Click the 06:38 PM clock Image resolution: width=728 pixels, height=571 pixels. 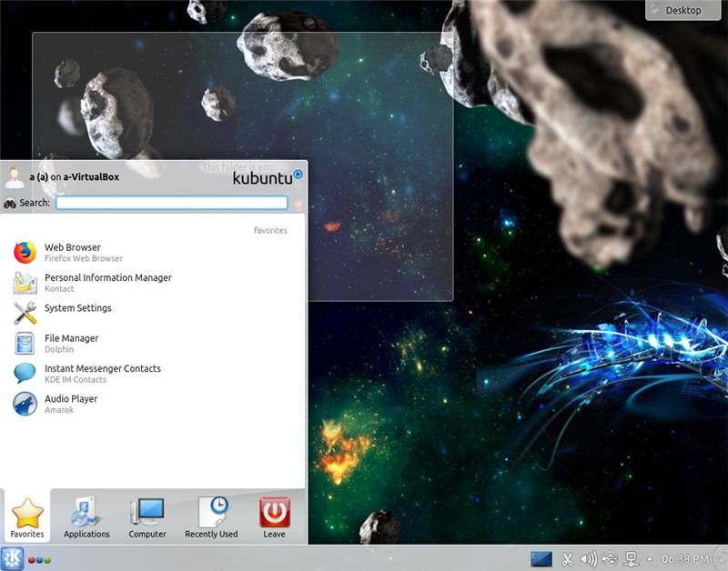click(x=685, y=559)
